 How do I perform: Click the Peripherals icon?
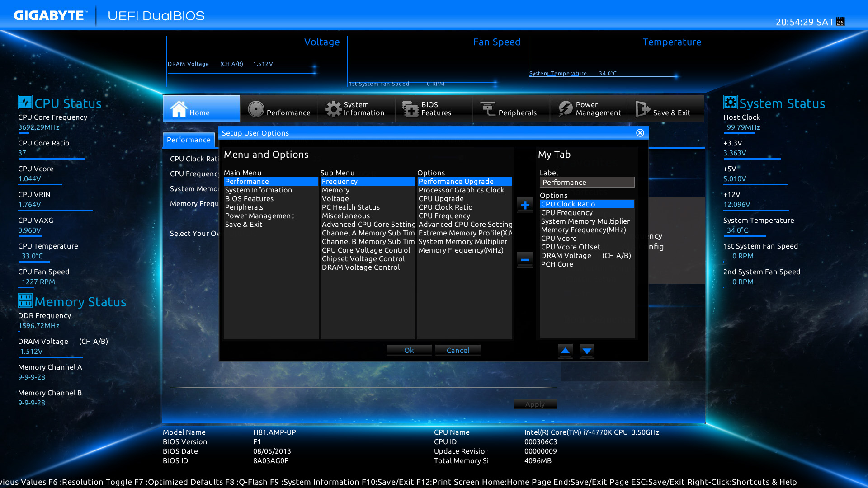tap(488, 109)
